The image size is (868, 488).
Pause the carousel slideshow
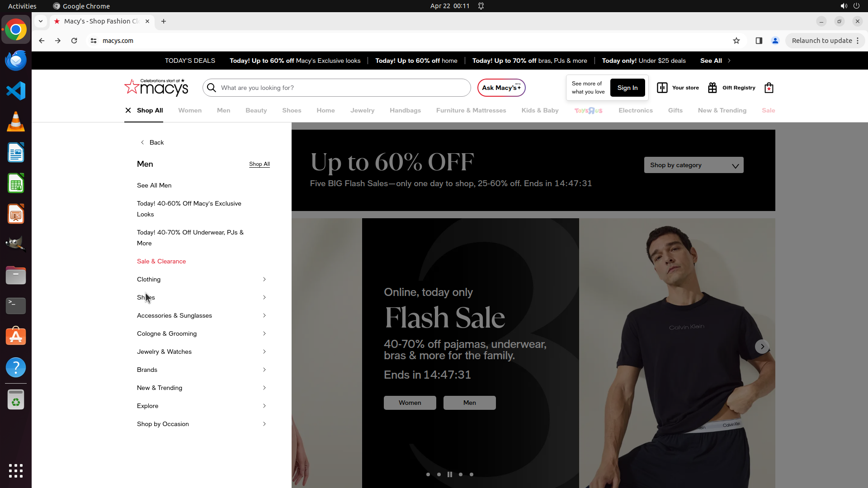tap(450, 474)
